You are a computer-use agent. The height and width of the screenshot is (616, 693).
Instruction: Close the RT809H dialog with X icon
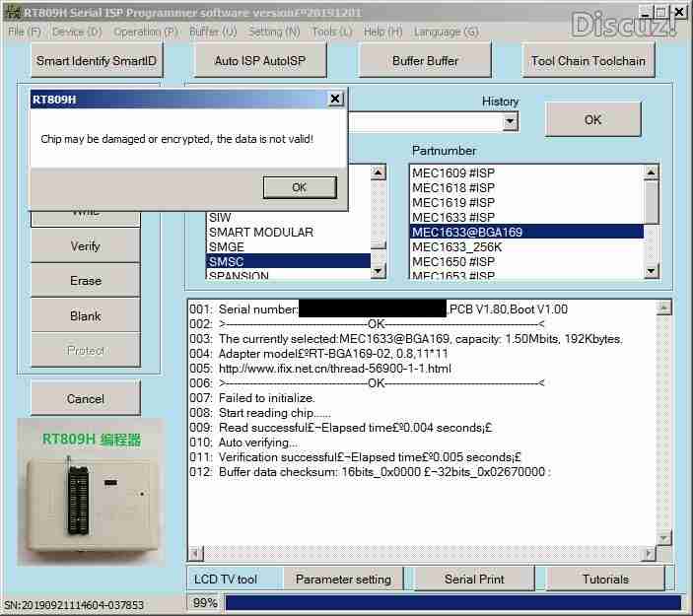pos(335,100)
